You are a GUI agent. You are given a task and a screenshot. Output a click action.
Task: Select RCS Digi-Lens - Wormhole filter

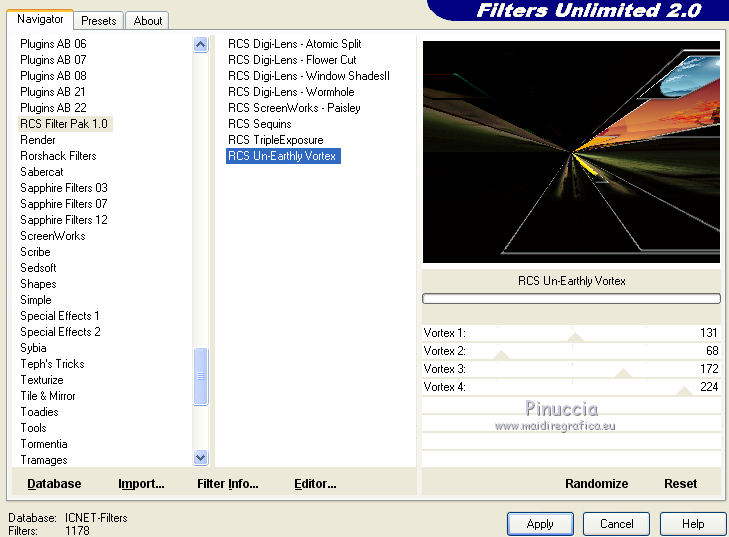click(291, 92)
